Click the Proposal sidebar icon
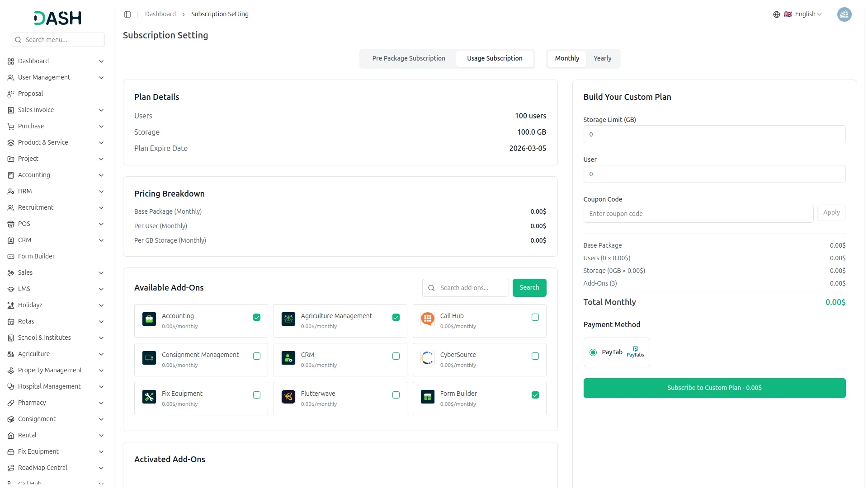 [x=11, y=94]
